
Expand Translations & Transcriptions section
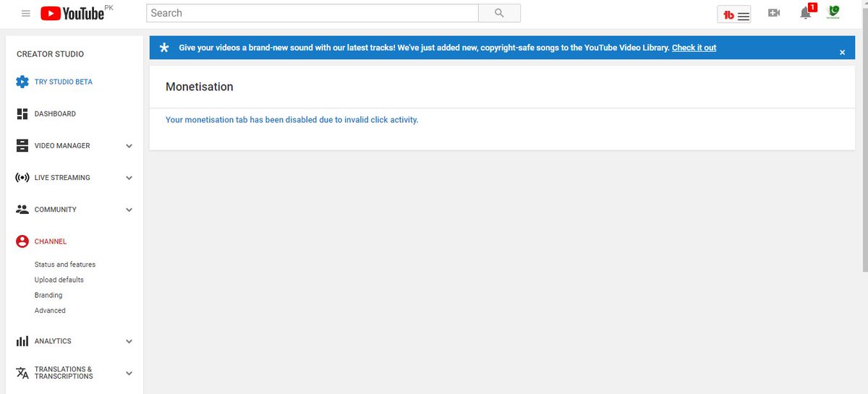click(x=129, y=374)
